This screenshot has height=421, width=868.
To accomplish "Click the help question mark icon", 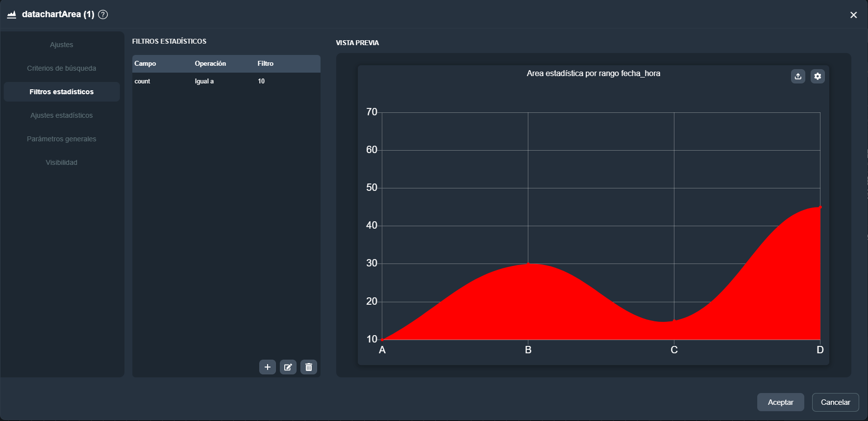I will pyautogui.click(x=103, y=14).
